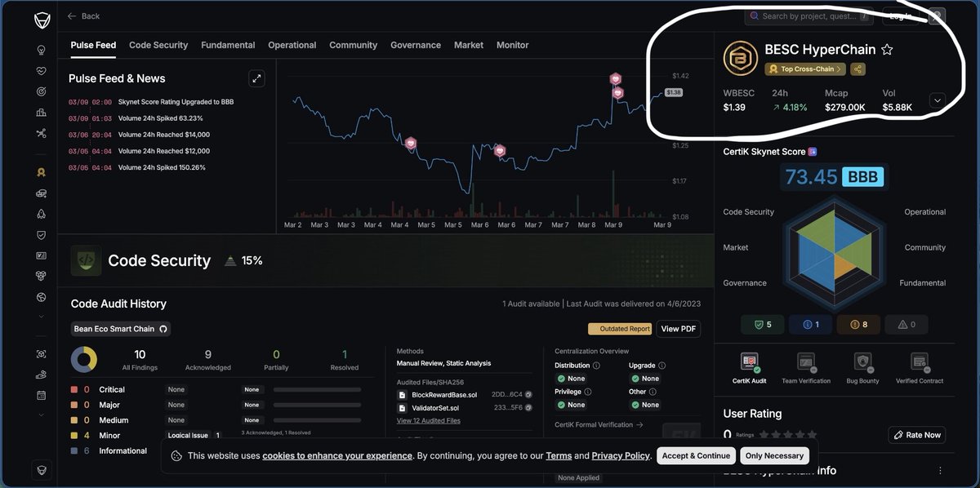Open the View 12 Audited Files link
This screenshot has height=488, width=980.
(429, 421)
